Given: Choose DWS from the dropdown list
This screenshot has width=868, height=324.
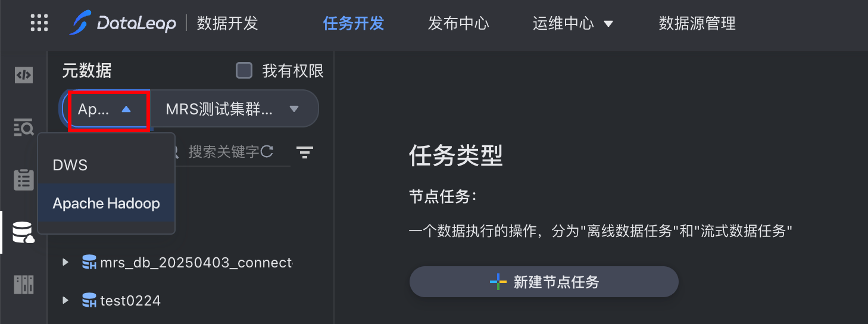Looking at the screenshot, I should click(70, 165).
